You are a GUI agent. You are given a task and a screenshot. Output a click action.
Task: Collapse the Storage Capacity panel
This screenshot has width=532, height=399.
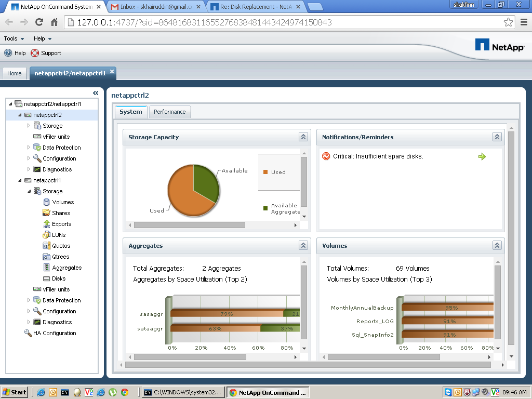[303, 137]
